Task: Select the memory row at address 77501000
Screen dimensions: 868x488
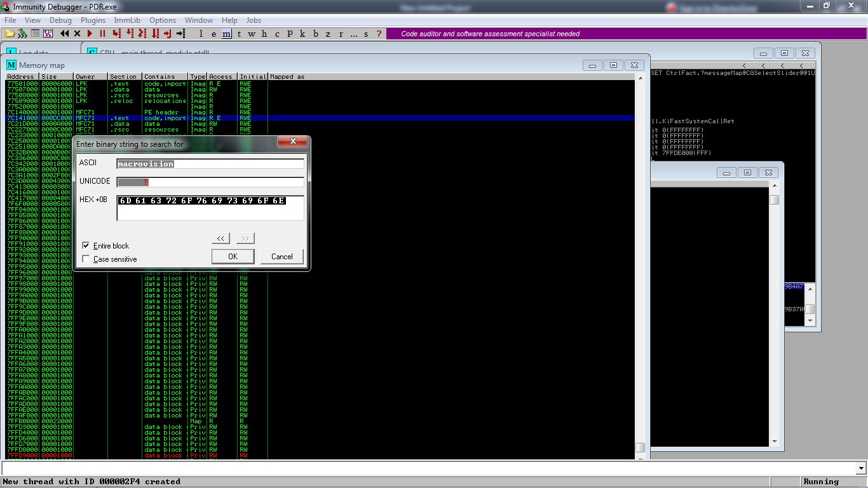Action: click(320, 84)
